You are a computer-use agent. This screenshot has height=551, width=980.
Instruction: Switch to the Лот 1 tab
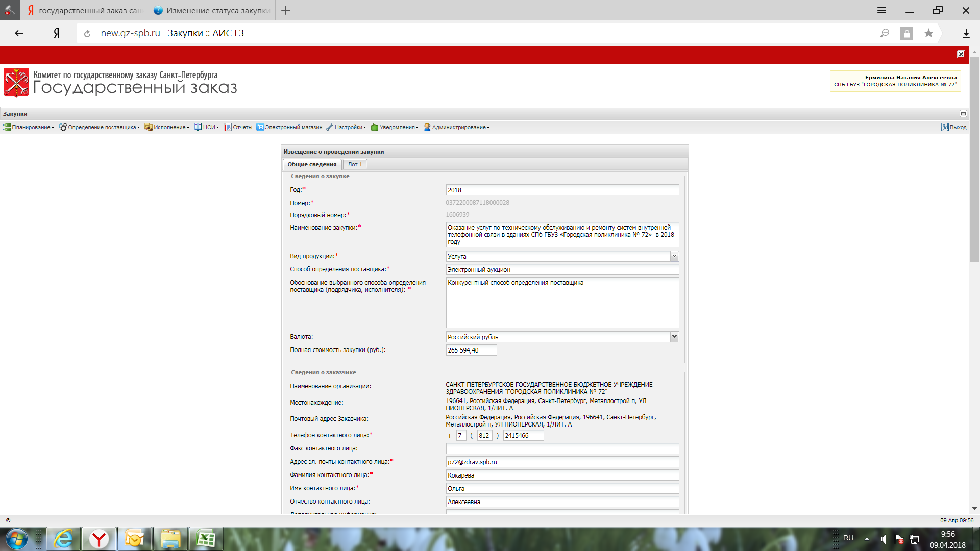tap(355, 164)
